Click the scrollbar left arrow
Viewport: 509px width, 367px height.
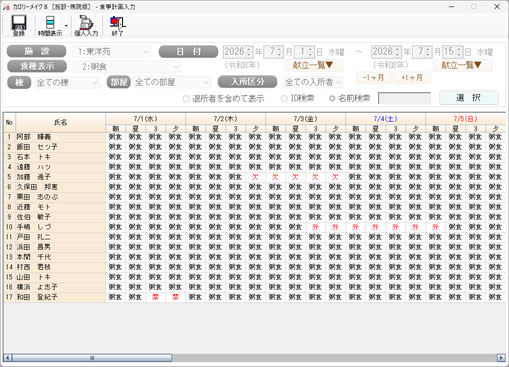tap(8, 358)
